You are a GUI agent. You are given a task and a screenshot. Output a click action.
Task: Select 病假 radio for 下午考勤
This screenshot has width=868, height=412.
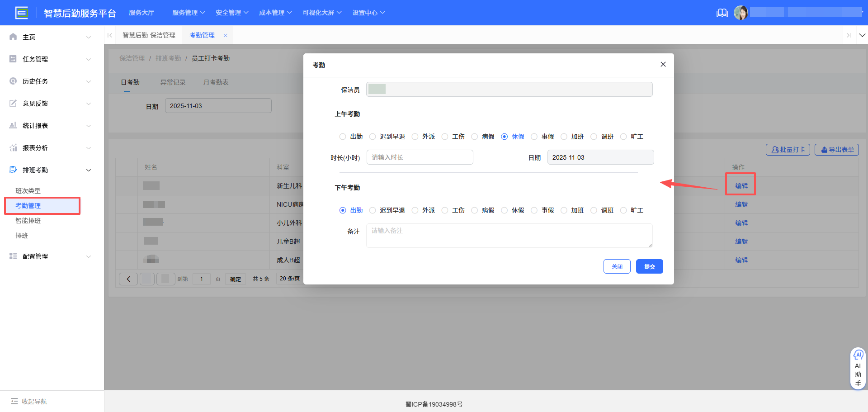click(x=474, y=210)
